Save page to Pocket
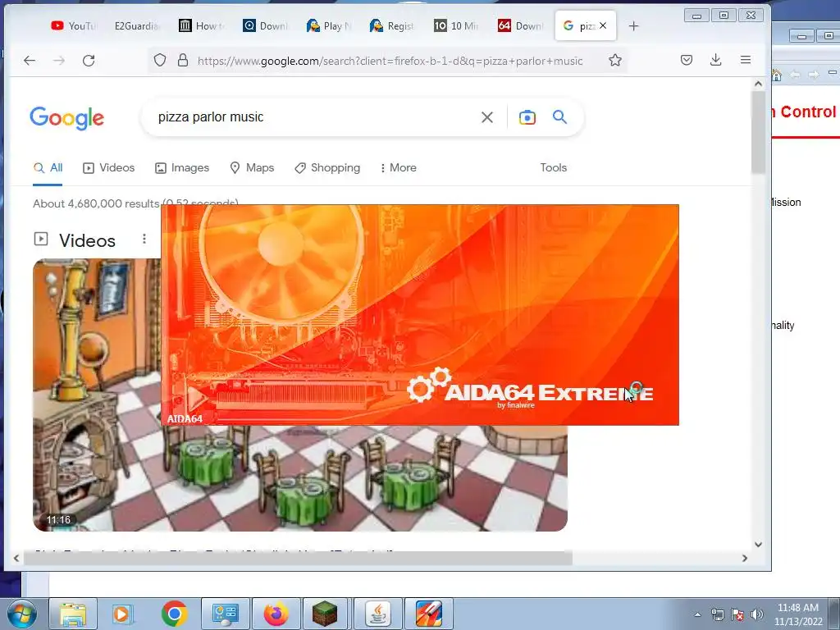Screen dimensions: 840x630 (687, 60)
